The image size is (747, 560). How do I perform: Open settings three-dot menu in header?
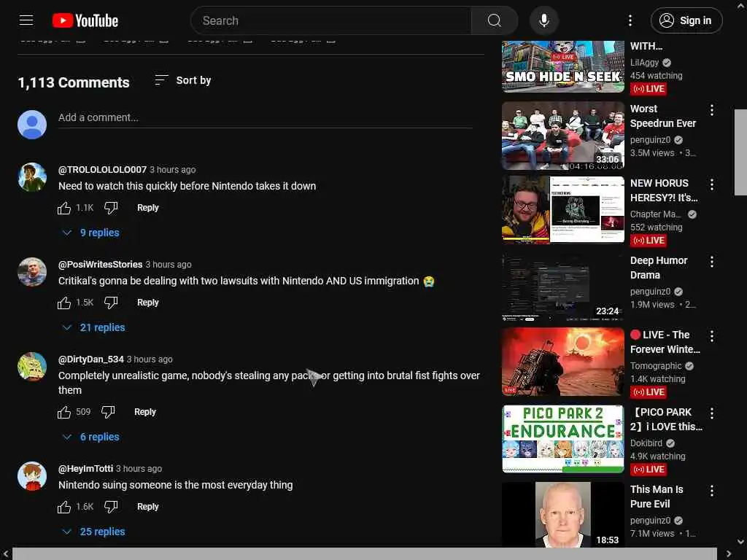point(630,20)
